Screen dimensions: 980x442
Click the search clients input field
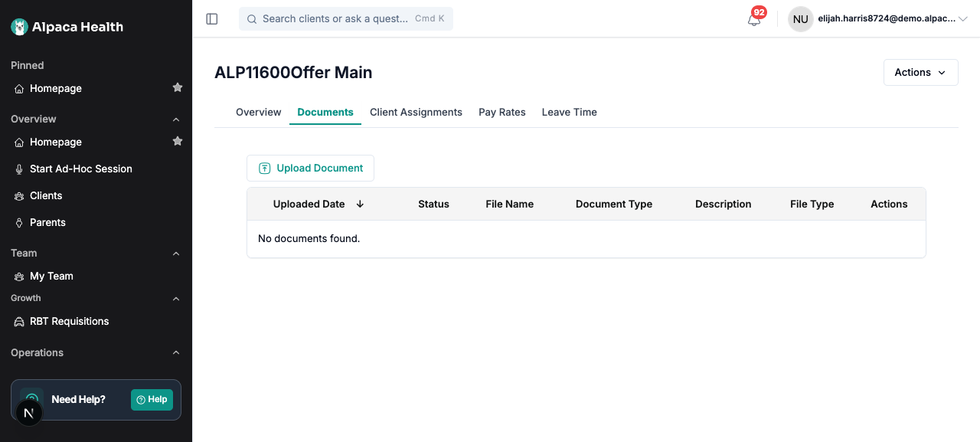coord(346,19)
